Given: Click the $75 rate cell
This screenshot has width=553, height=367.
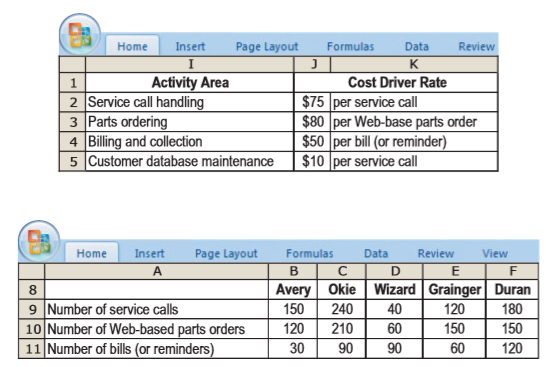Looking at the screenshot, I should (312, 102).
